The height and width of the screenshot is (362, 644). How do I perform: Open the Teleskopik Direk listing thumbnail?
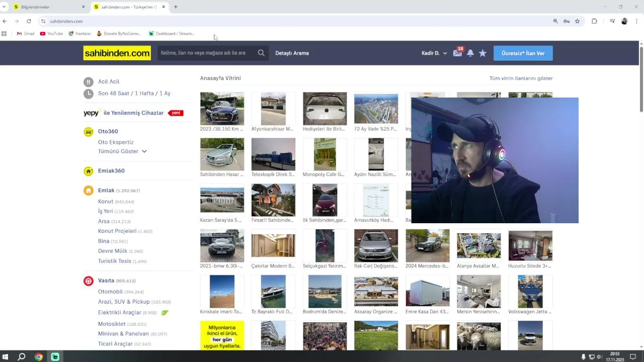273,154
